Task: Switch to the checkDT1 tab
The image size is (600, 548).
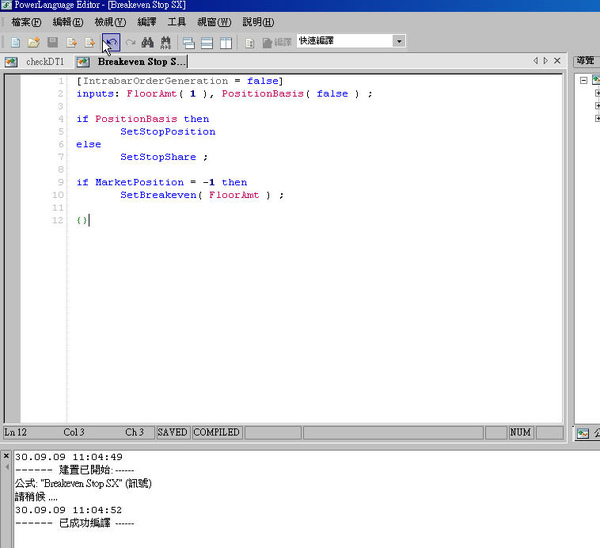Action: 44,62
